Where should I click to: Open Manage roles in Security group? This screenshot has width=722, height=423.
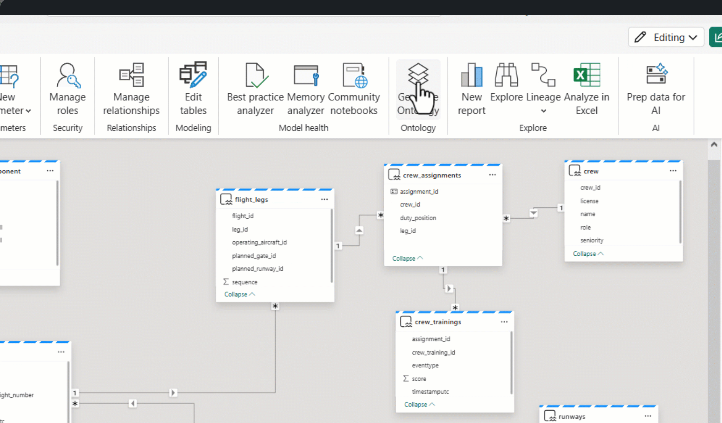click(67, 89)
